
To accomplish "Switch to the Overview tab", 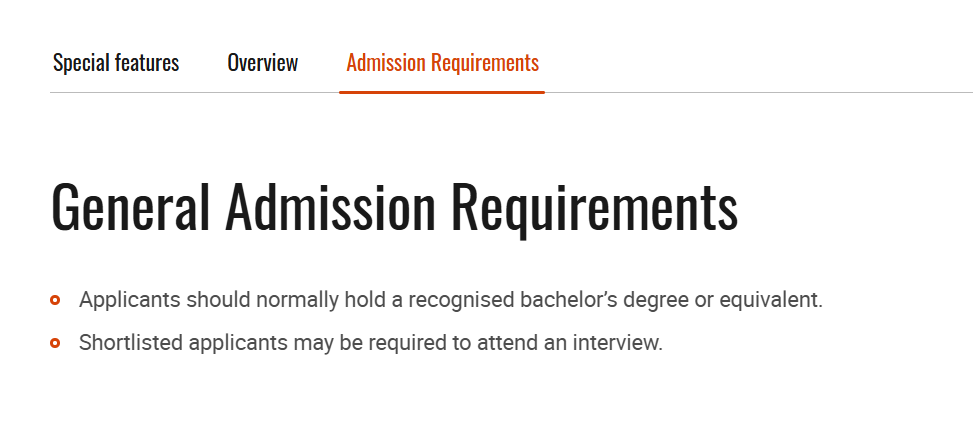I will pyautogui.click(x=262, y=63).
